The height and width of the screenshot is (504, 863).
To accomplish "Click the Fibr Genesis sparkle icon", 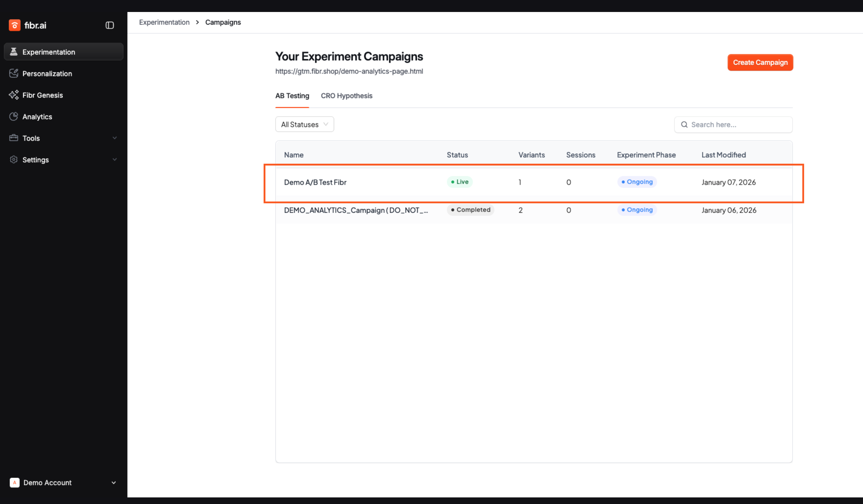I will point(14,95).
